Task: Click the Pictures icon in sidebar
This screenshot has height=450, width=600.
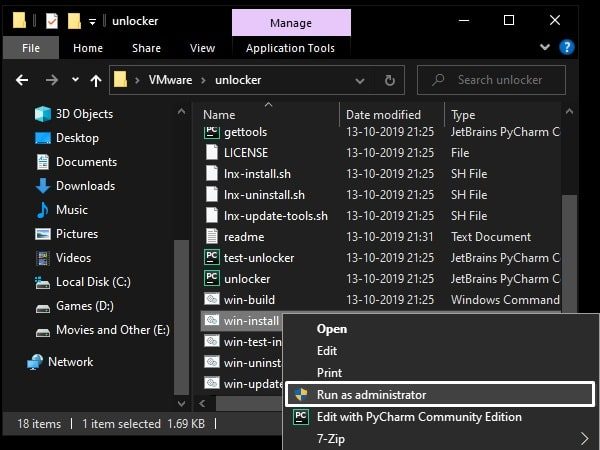Action: (42, 234)
